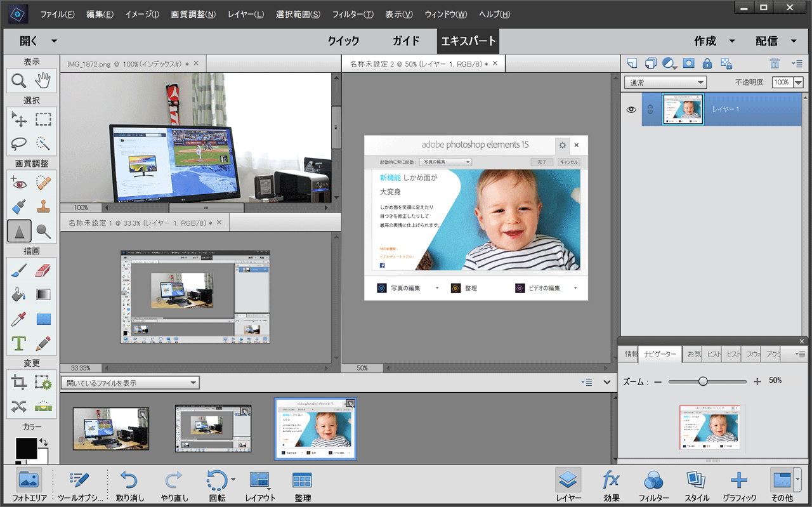The height and width of the screenshot is (507, 812).
Task: Select the Move tool
Action: click(x=19, y=119)
